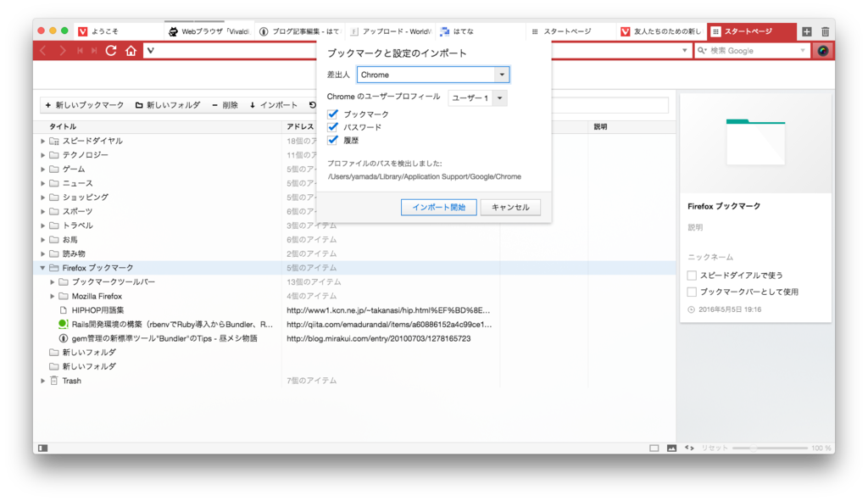
Task: Switch to the inactive スタートページ tab
Action: tap(570, 31)
